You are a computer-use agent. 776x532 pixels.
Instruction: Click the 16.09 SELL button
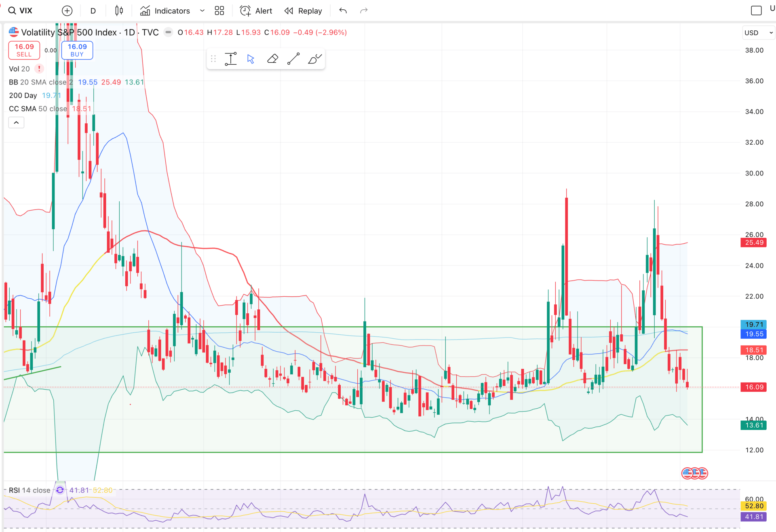(x=24, y=50)
